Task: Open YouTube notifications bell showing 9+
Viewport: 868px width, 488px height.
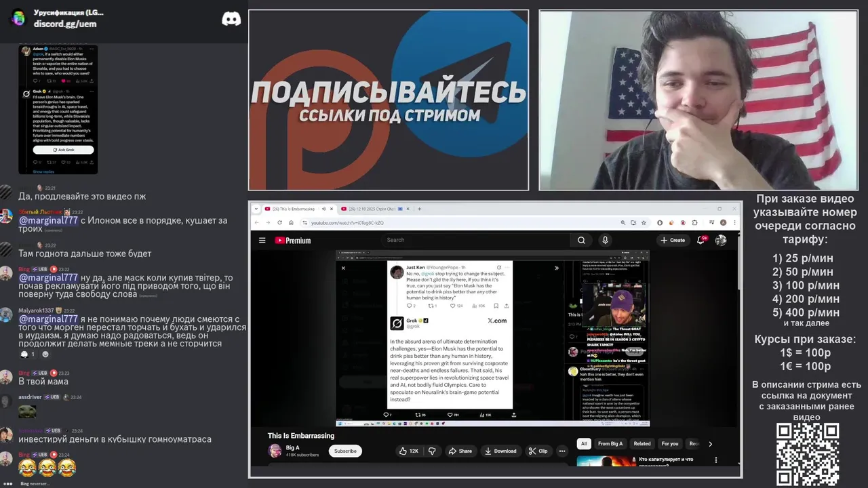Action: pyautogui.click(x=701, y=240)
